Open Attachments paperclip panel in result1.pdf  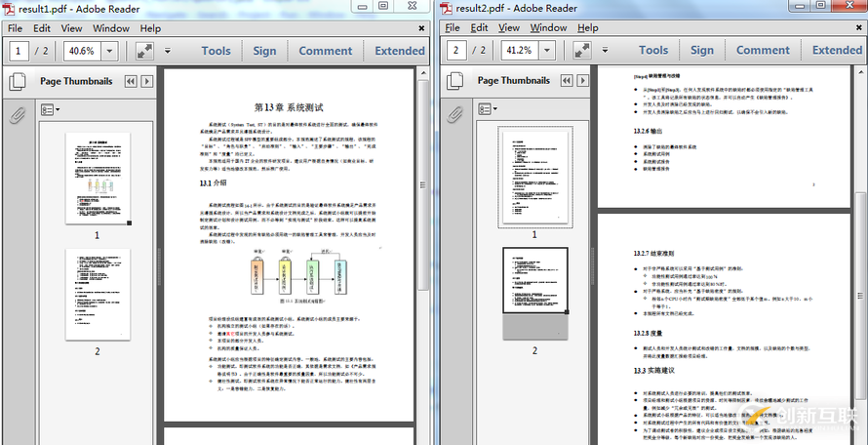tap(18, 115)
